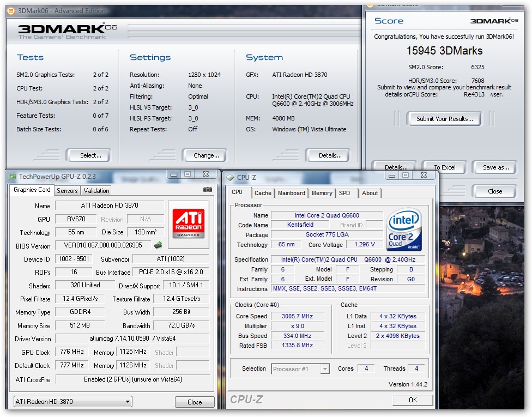
Task: Click the Bandwidth value 72.0 GB/s
Action: [182, 325]
